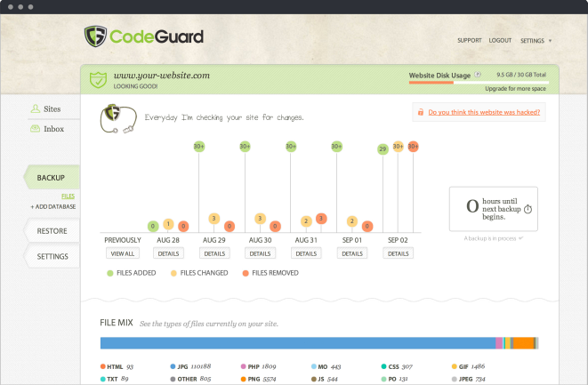Image resolution: width=588 pixels, height=385 pixels.
Task: Open Details for Aug 31
Action: click(x=306, y=253)
